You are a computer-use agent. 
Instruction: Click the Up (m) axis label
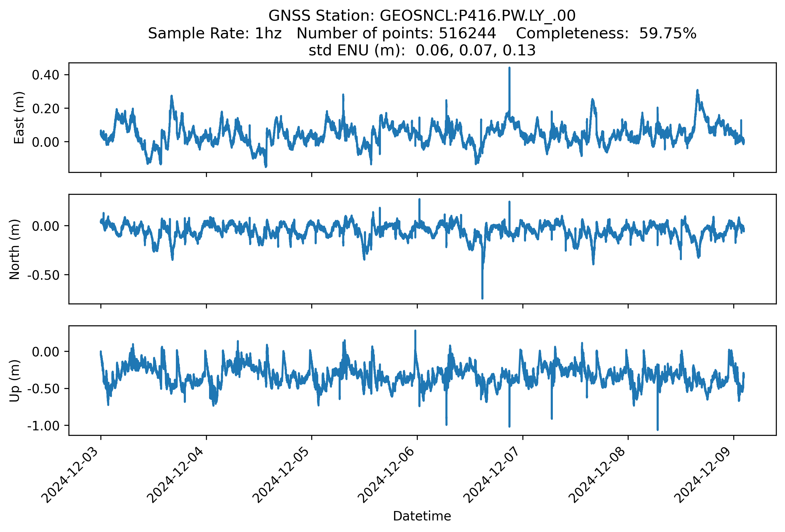(x=15, y=381)
